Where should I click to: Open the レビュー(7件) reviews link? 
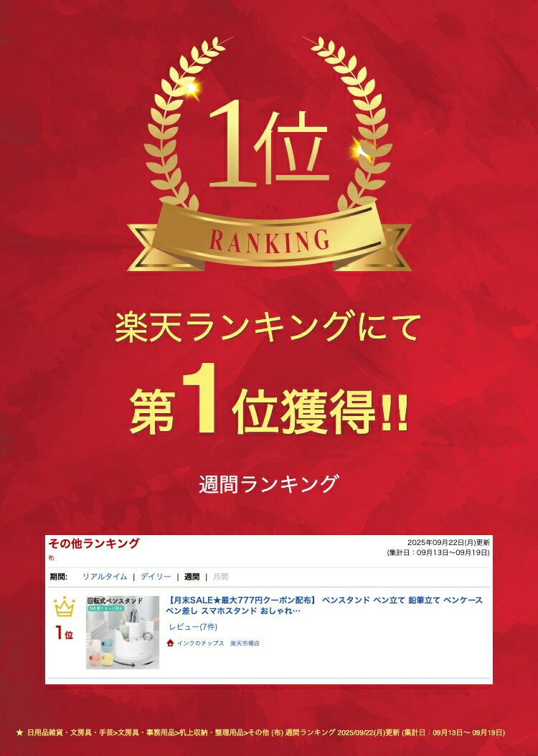pos(193,627)
